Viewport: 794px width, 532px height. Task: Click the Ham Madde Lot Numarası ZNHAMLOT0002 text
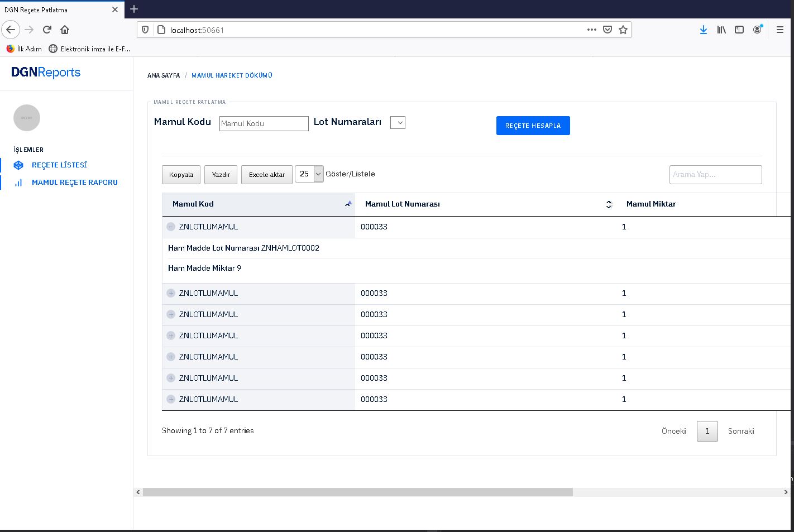coord(243,248)
